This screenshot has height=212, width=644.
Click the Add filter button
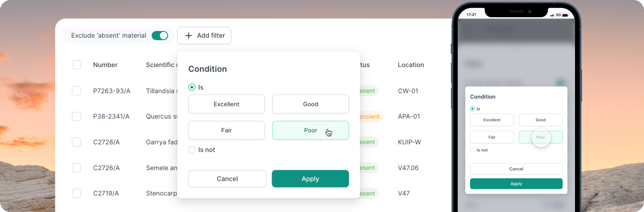(204, 35)
